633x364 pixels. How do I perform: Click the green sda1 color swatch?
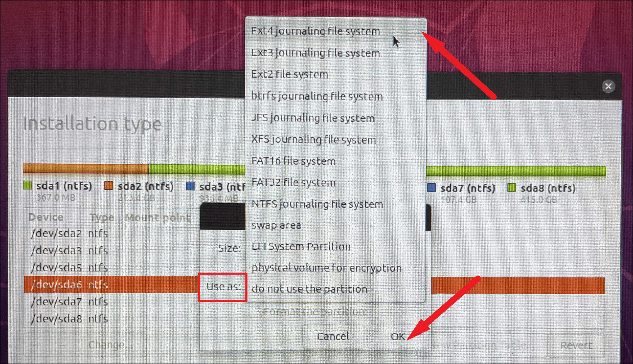click(27, 186)
